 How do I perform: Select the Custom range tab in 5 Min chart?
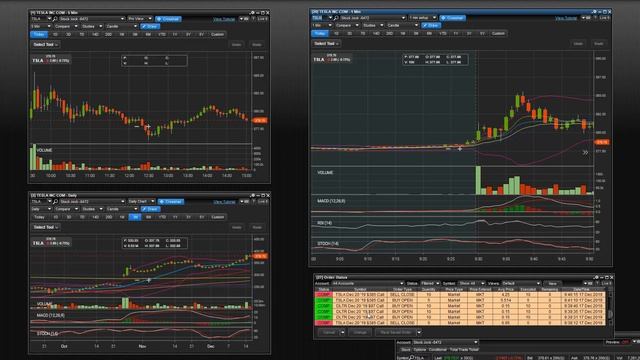(x=218, y=34)
